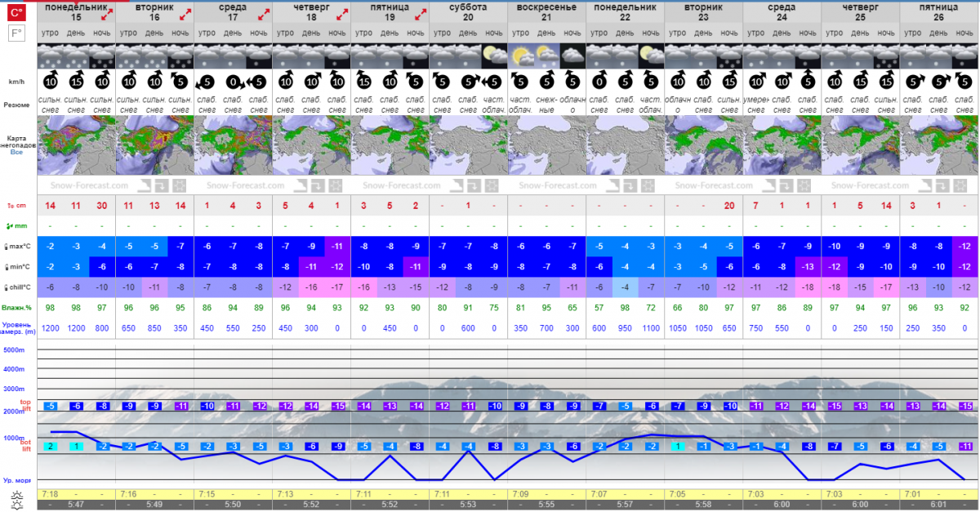
Task: Open snowfall map thumbnail for вторник 16
Action: point(154,145)
